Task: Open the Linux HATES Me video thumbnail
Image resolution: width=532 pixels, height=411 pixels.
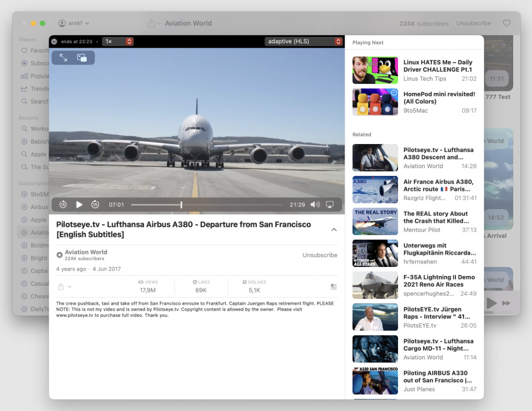Action: click(375, 70)
